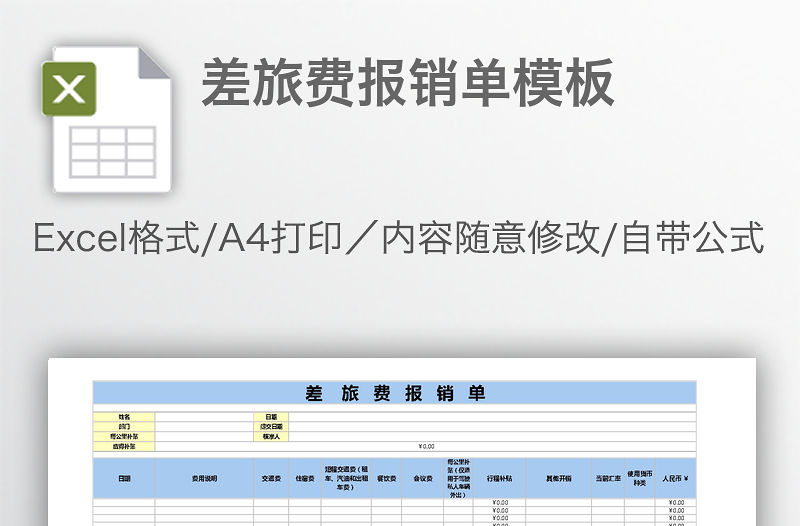Select the 其他开销 column header

coord(558,479)
